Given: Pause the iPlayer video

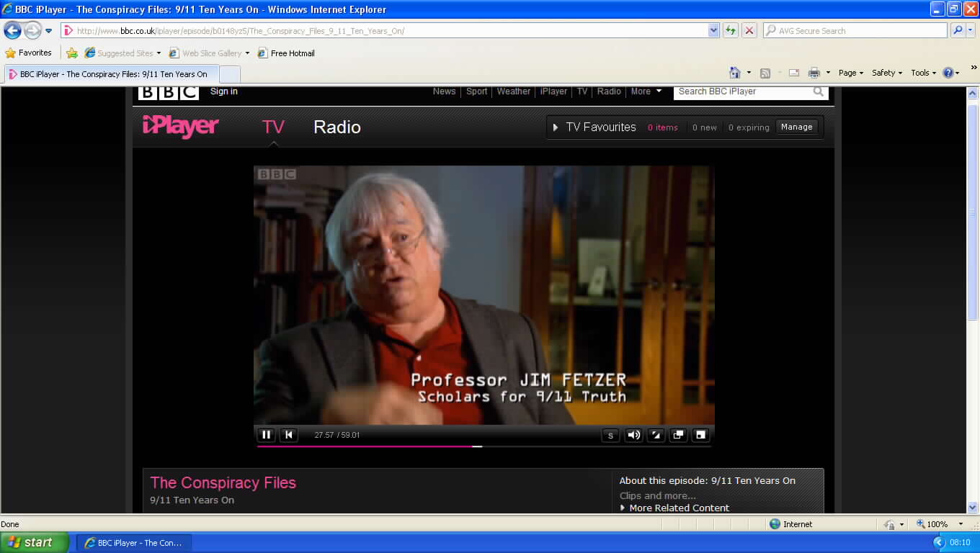Looking at the screenshot, I should tap(266, 435).
